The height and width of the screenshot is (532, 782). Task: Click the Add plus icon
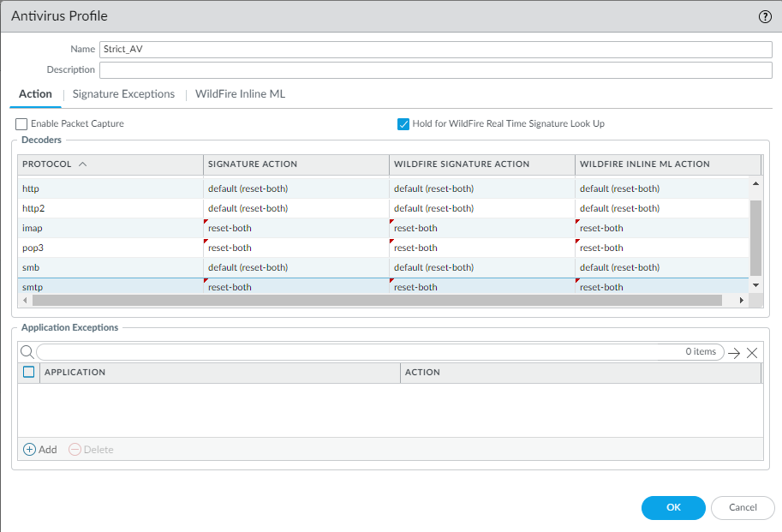point(30,450)
